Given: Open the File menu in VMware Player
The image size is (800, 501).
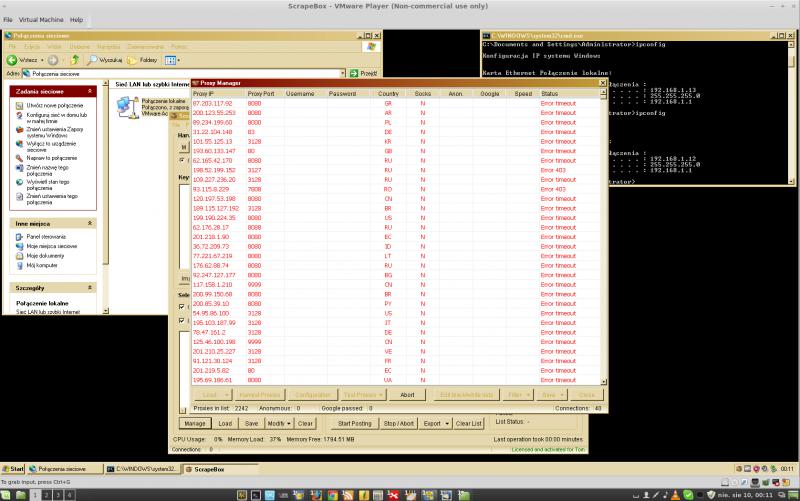Looking at the screenshot, I should click(x=8, y=20).
